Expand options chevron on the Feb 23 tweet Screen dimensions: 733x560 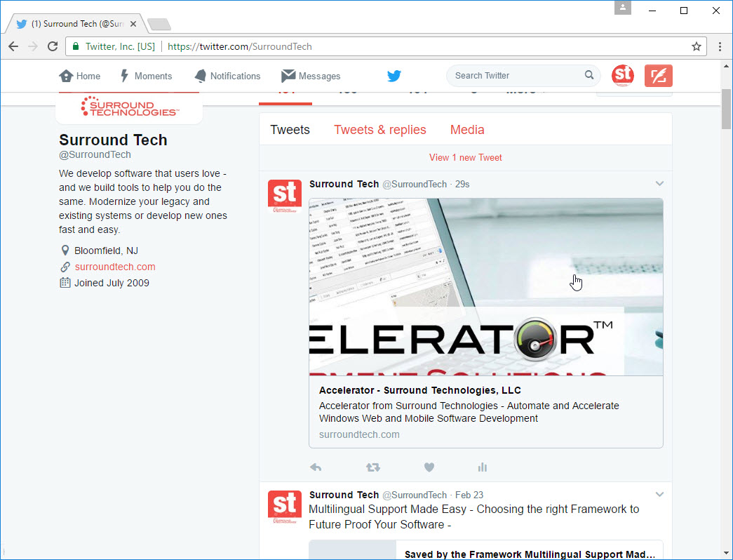coord(659,494)
